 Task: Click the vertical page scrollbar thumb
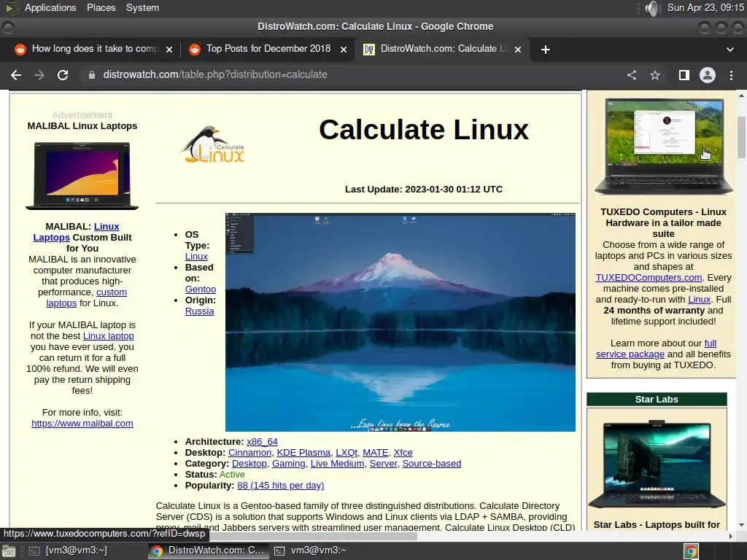click(741, 138)
